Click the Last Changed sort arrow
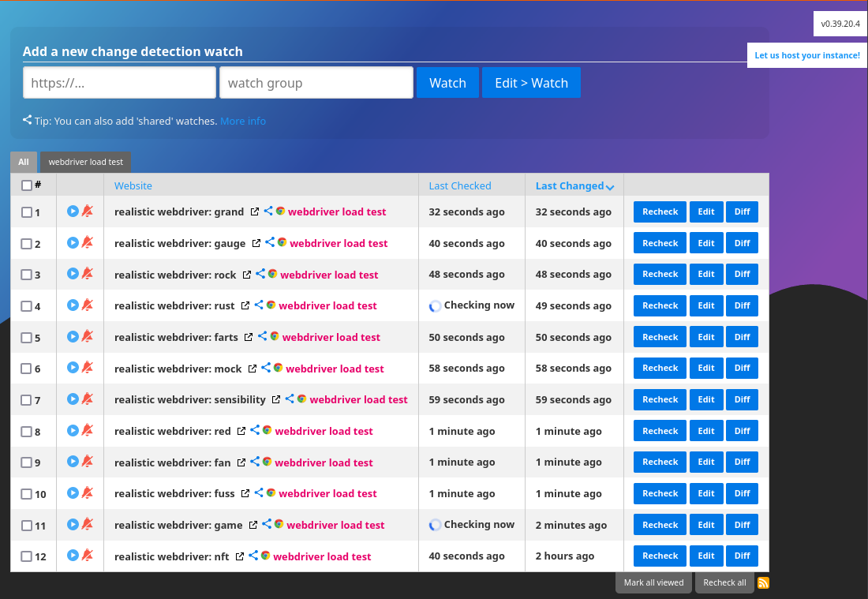This screenshot has width=868, height=599. [x=610, y=186]
